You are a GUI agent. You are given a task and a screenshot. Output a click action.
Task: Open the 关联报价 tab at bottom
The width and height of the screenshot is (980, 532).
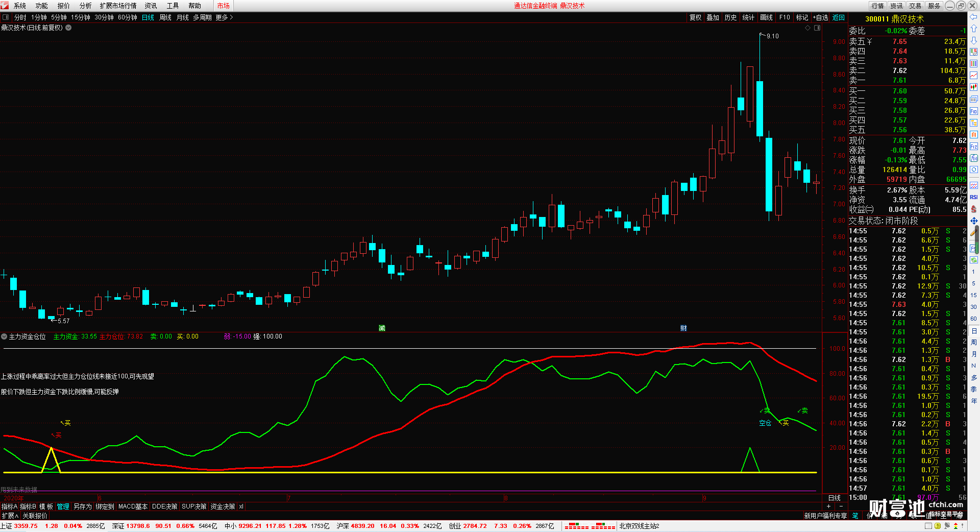pyautogui.click(x=35, y=516)
